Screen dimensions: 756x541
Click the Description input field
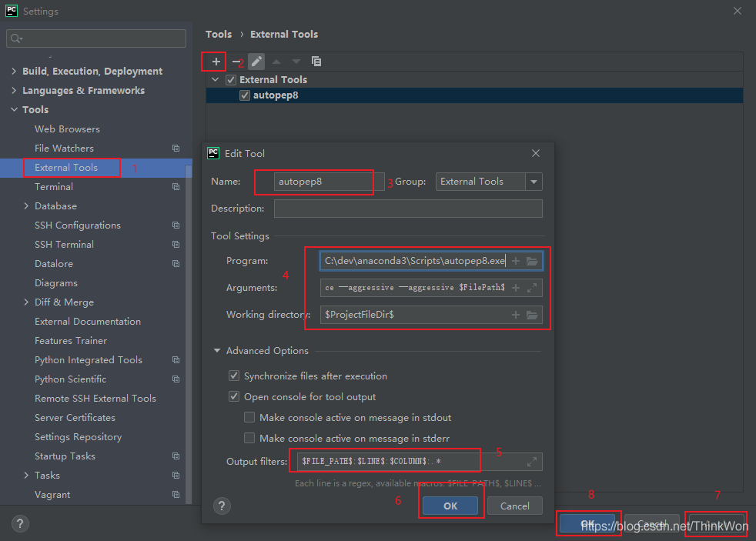click(x=407, y=209)
